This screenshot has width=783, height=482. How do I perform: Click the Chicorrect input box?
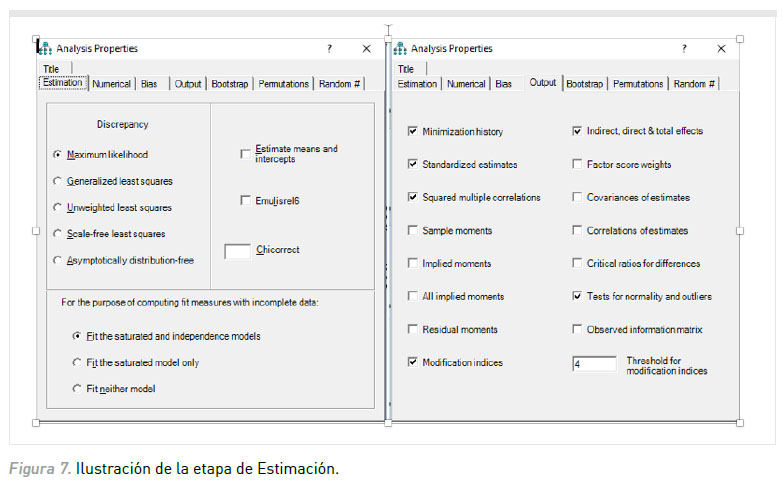[238, 251]
